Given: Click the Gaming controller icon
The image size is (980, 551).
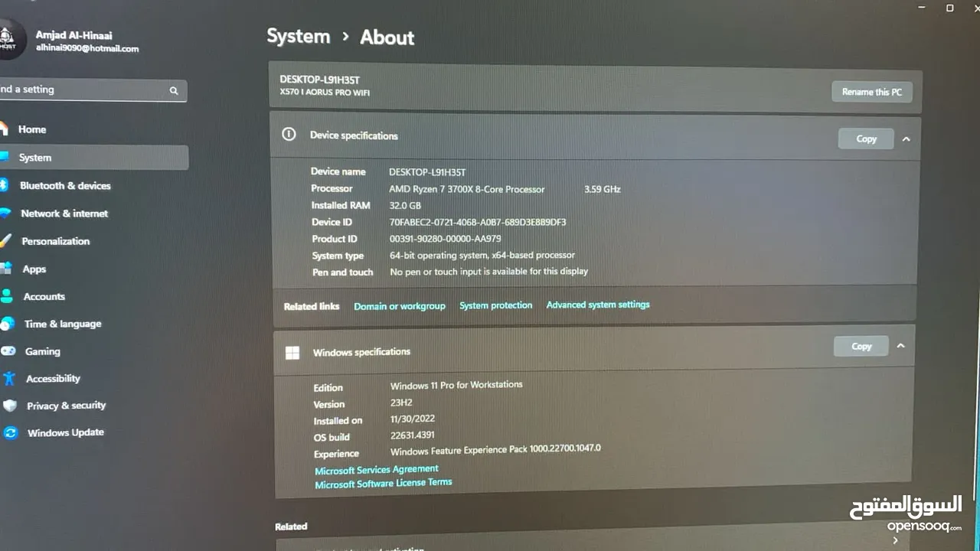Looking at the screenshot, I should coord(8,350).
